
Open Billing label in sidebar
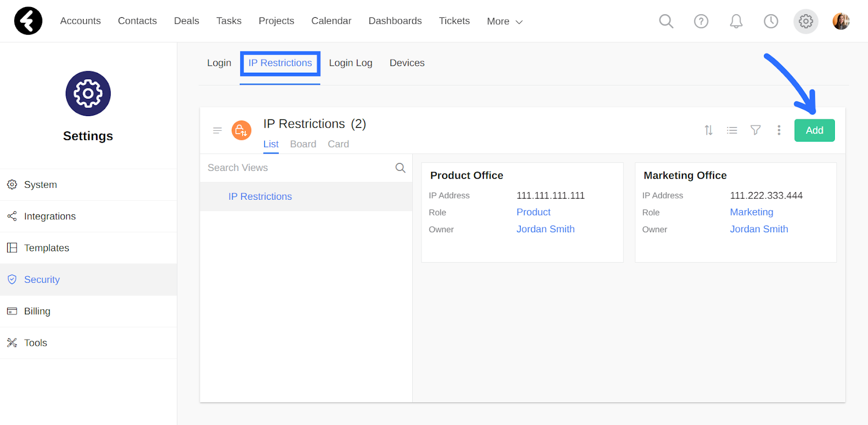[x=37, y=311]
